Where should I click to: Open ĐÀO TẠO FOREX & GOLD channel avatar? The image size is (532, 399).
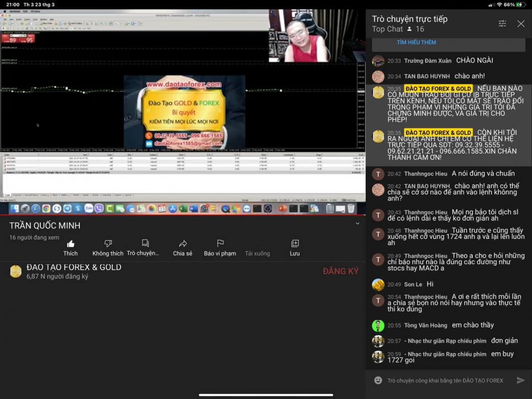tap(16, 272)
